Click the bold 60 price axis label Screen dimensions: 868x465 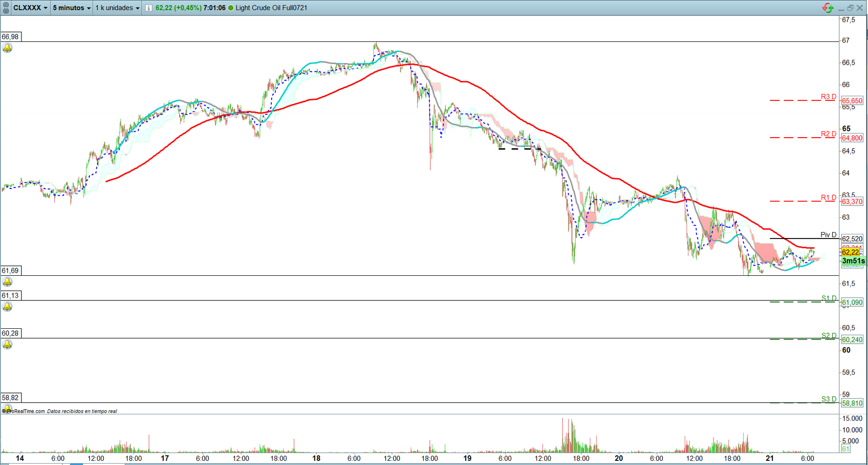point(846,350)
